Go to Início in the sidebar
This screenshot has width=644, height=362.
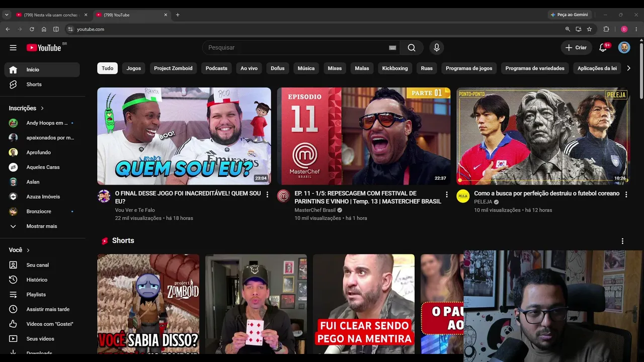[x=42, y=70]
